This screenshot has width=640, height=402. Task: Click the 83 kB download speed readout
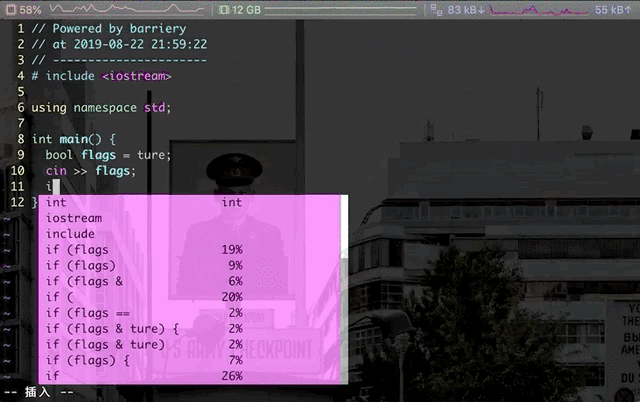click(466, 10)
